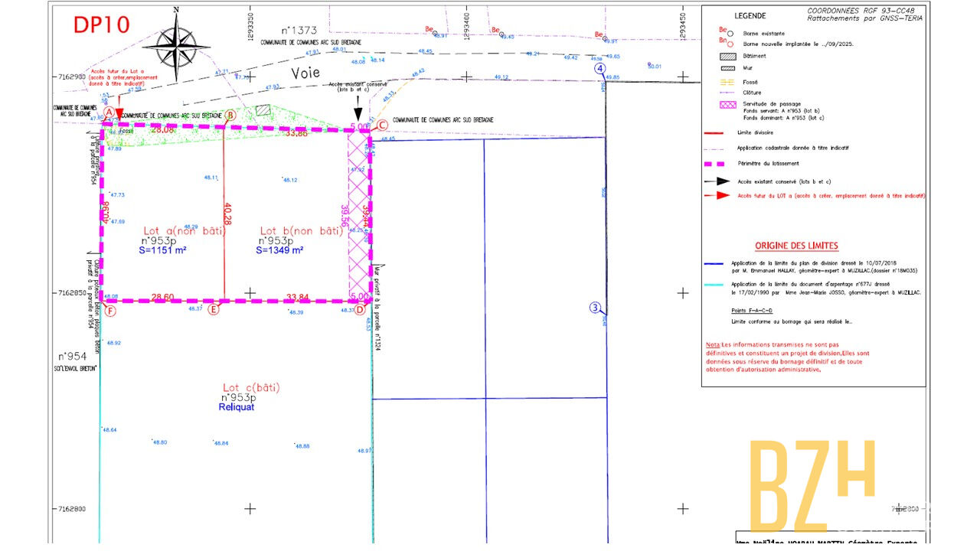Click the dark blue line under 'Origine des limites'
Viewport: 980px width, 551px height.
point(714,262)
